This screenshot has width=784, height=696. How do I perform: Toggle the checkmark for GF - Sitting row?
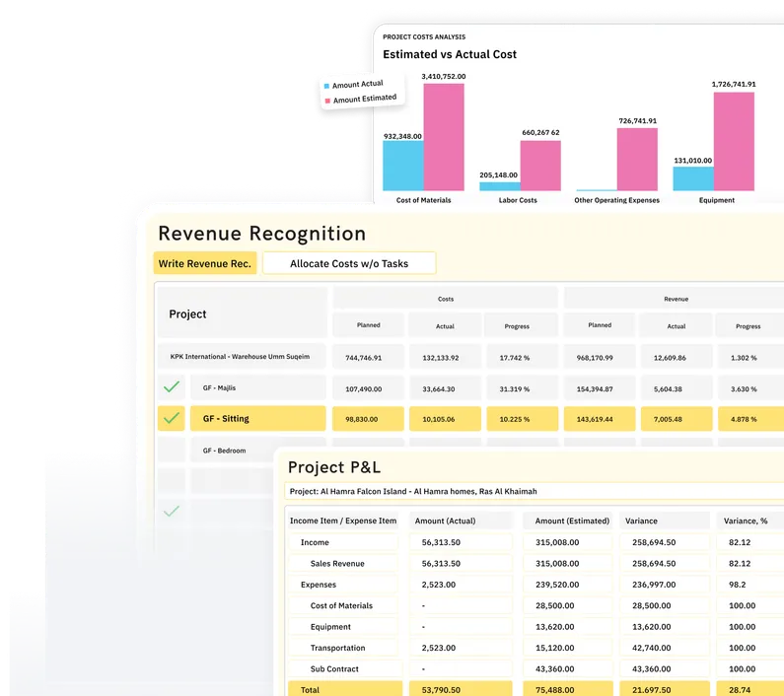(171, 418)
